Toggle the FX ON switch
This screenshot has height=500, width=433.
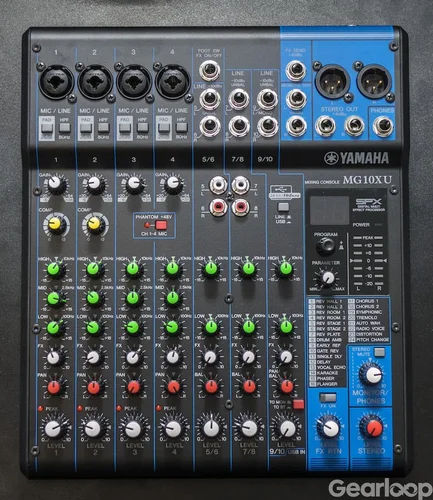pyautogui.click(x=328, y=397)
